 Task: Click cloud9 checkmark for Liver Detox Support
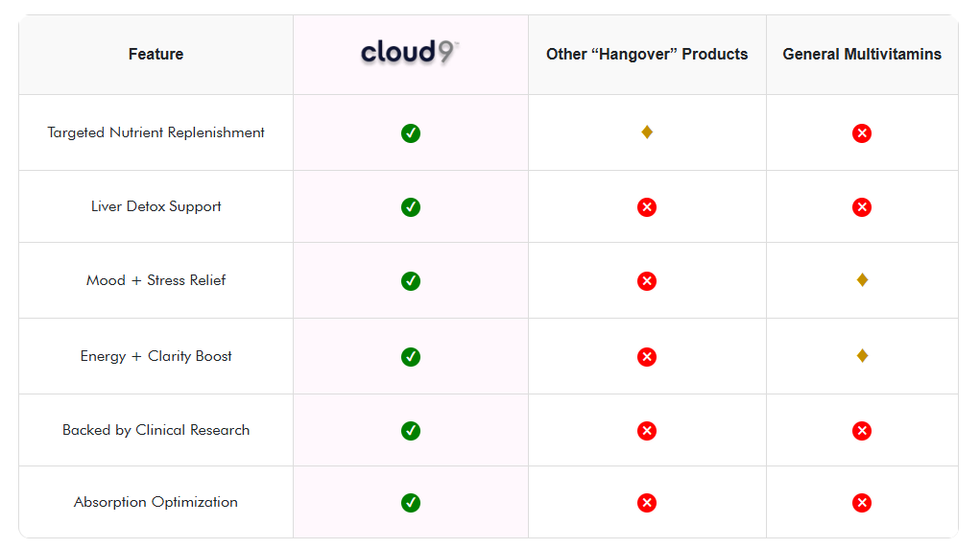[x=411, y=207]
